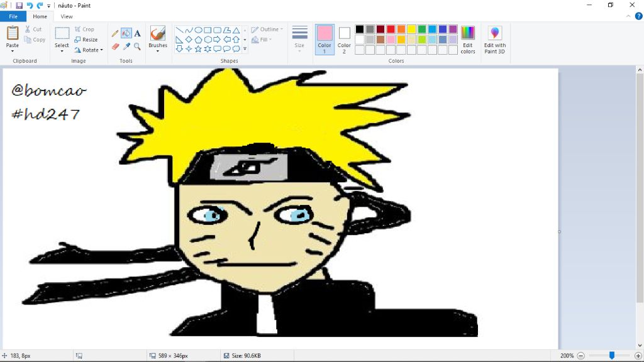Select the Pencil tool
The height and width of the screenshot is (362, 644).
(x=115, y=33)
